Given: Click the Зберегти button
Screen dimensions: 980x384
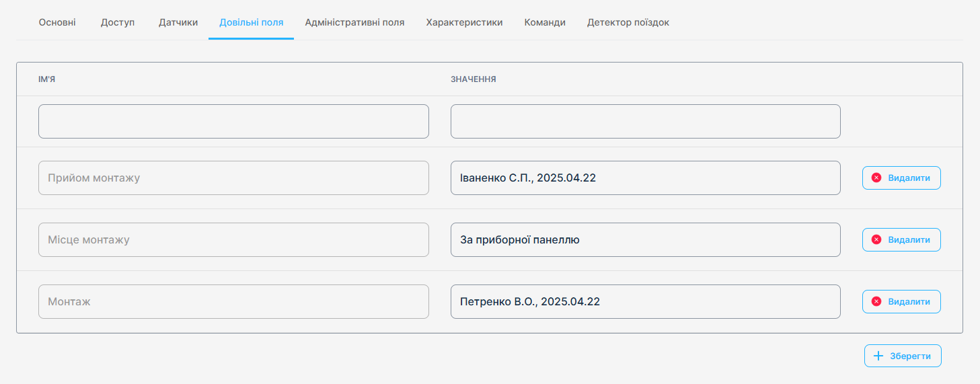Looking at the screenshot, I should click(x=903, y=356).
